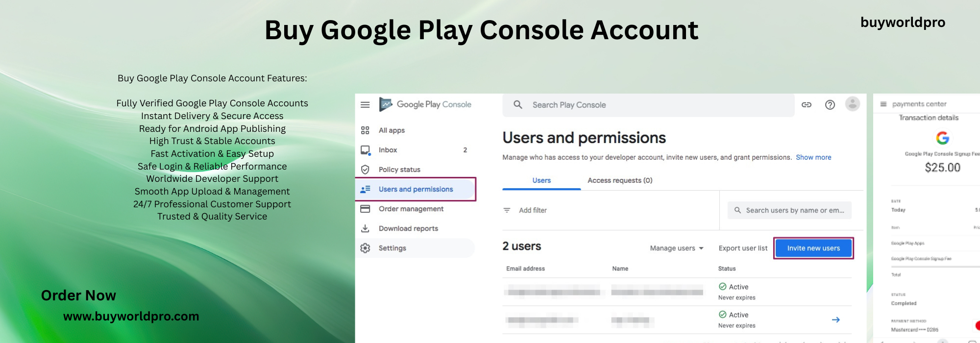980x343 pixels.
Task: Open the help question mark icon
Action: 830,105
